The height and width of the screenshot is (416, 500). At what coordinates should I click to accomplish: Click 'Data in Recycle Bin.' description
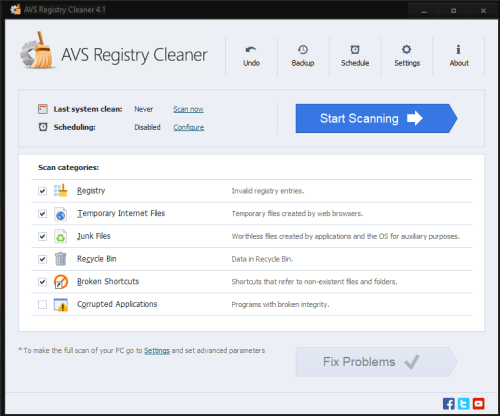[262, 259]
